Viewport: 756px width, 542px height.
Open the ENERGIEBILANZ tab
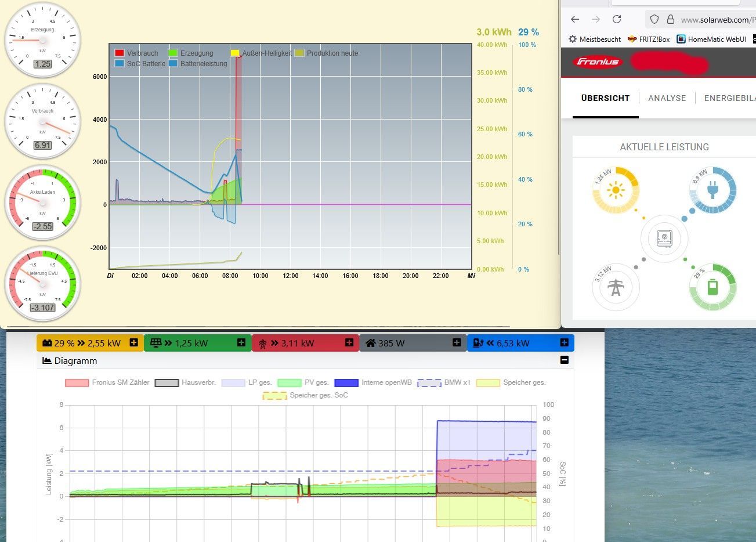730,98
